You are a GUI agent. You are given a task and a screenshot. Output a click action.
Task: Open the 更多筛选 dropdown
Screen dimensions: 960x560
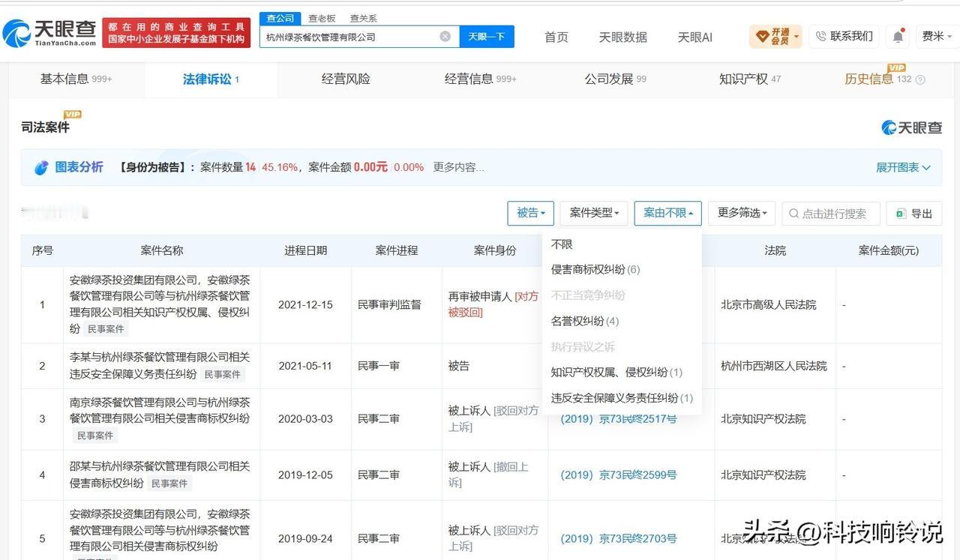742,213
